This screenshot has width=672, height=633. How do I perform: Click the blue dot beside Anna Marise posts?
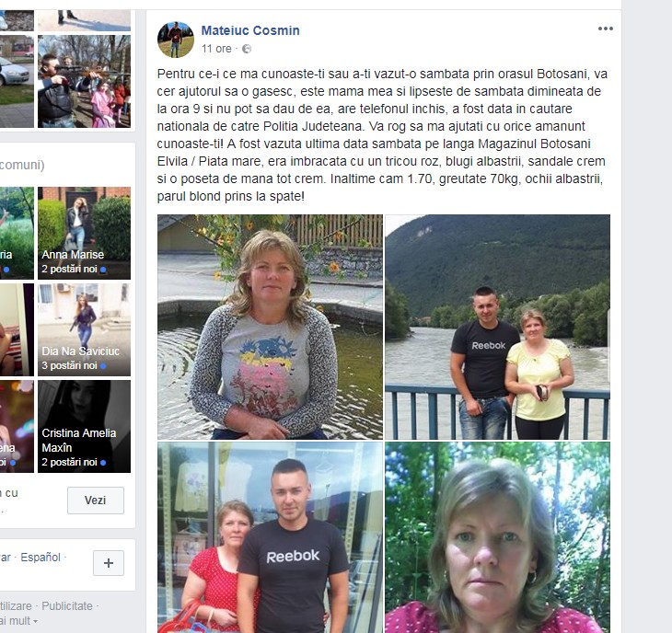103,270
